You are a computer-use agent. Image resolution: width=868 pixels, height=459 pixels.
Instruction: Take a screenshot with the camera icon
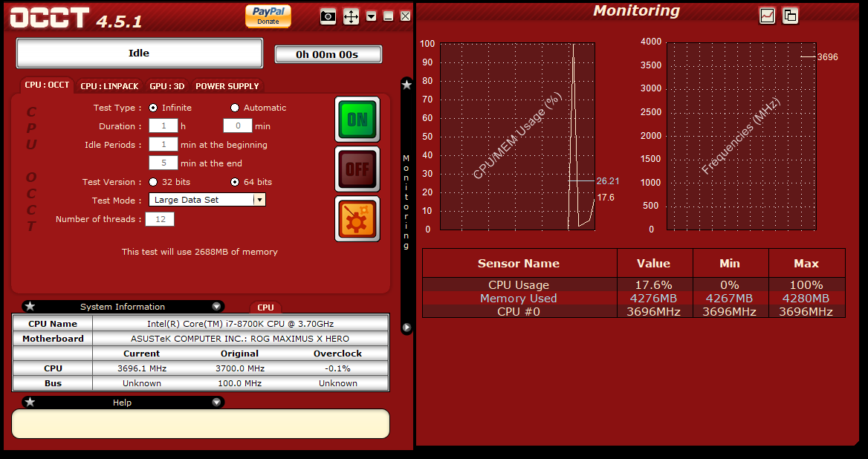coord(328,16)
